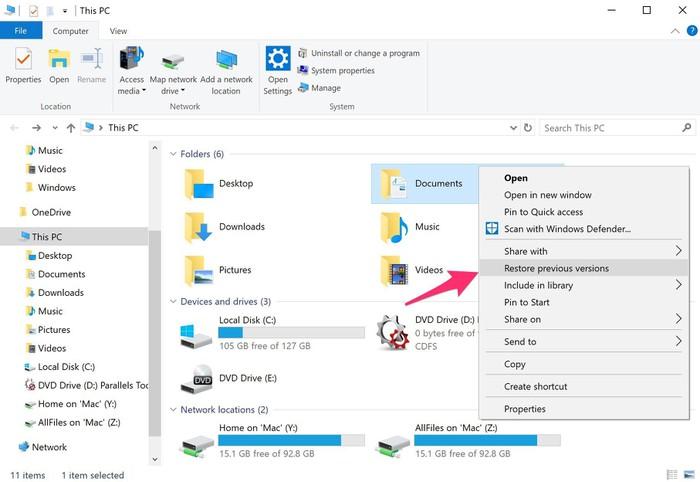
Task: Click the Access media icon
Action: [x=131, y=71]
